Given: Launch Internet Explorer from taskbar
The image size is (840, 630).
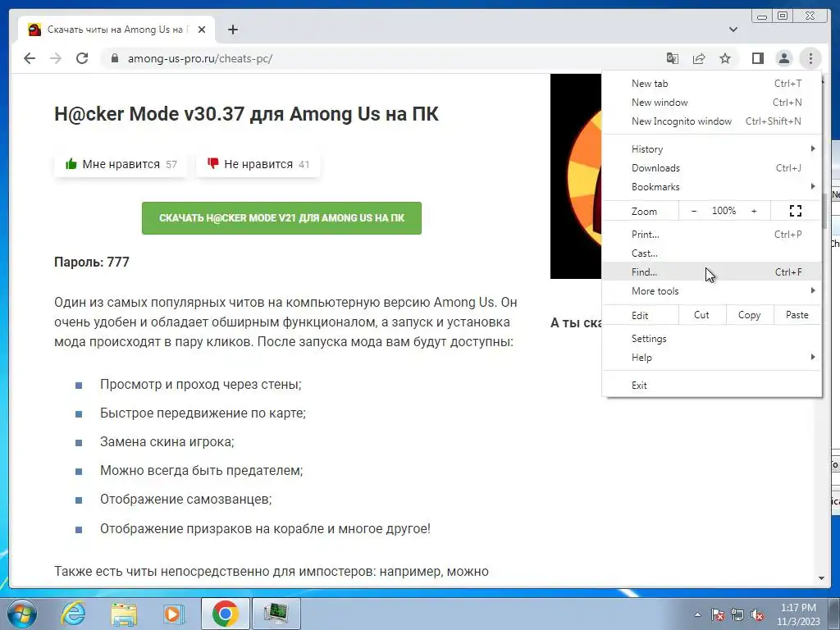Looking at the screenshot, I should click(73, 614).
